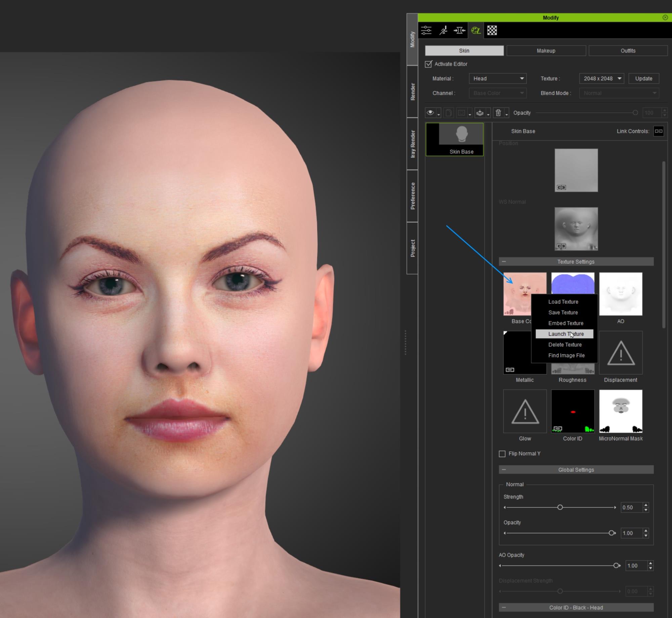This screenshot has height=618, width=672.
Task: Switch to the Outfits tab
Action: click(628, 50)
